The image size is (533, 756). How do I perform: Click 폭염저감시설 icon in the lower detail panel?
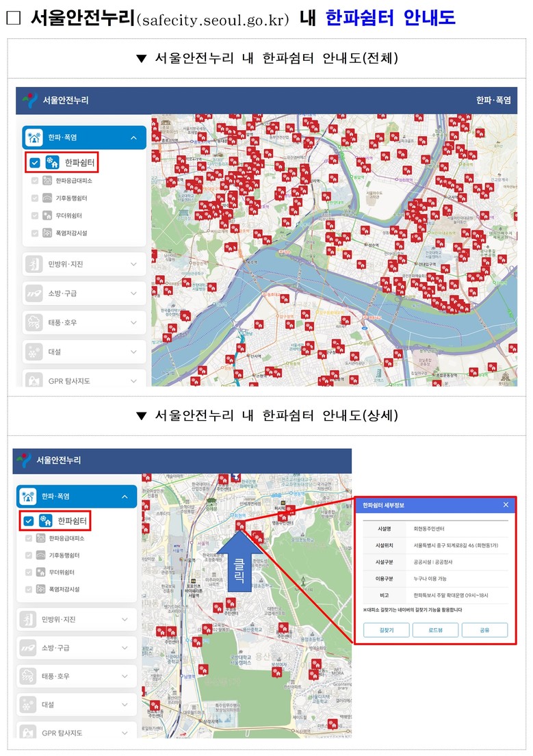click(40, 589)
